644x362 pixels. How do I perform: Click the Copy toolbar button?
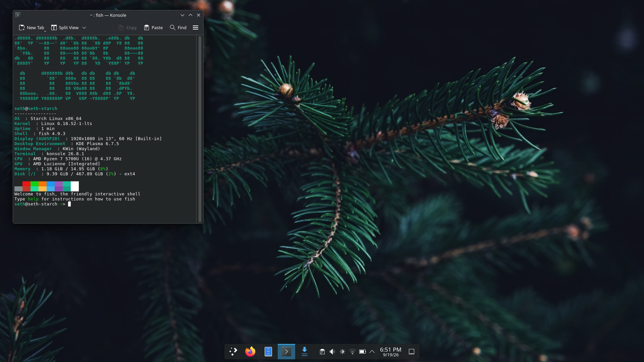(x=127, y=27)
